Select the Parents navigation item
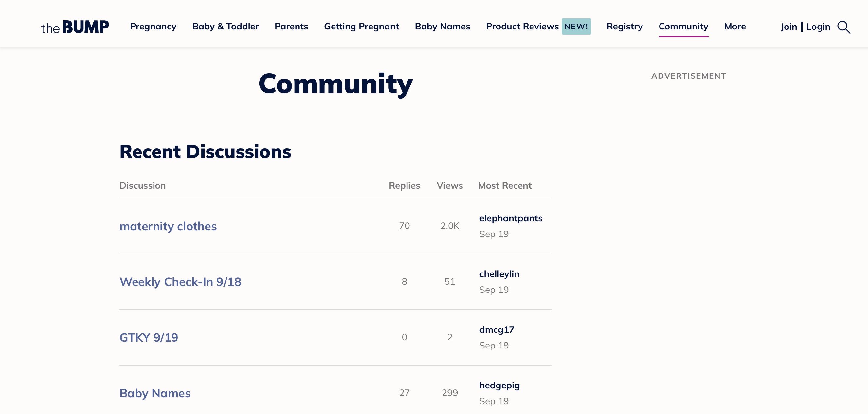Image resolution: width=868 pixels, height=414 pixels. (292, 26)
